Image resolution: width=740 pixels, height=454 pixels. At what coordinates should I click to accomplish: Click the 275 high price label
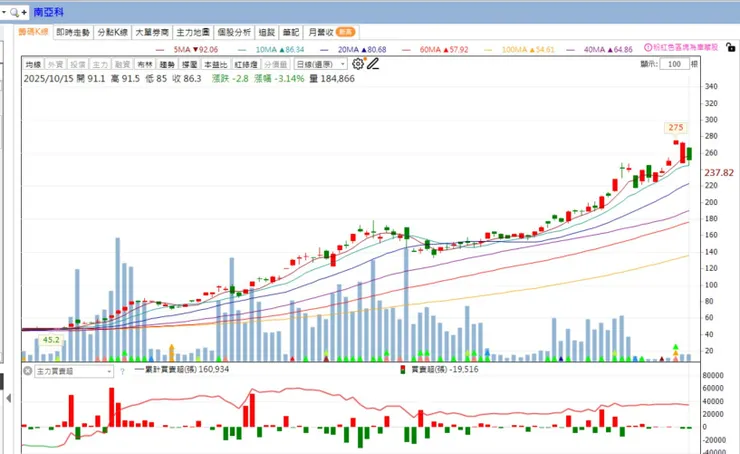[675, 127]
